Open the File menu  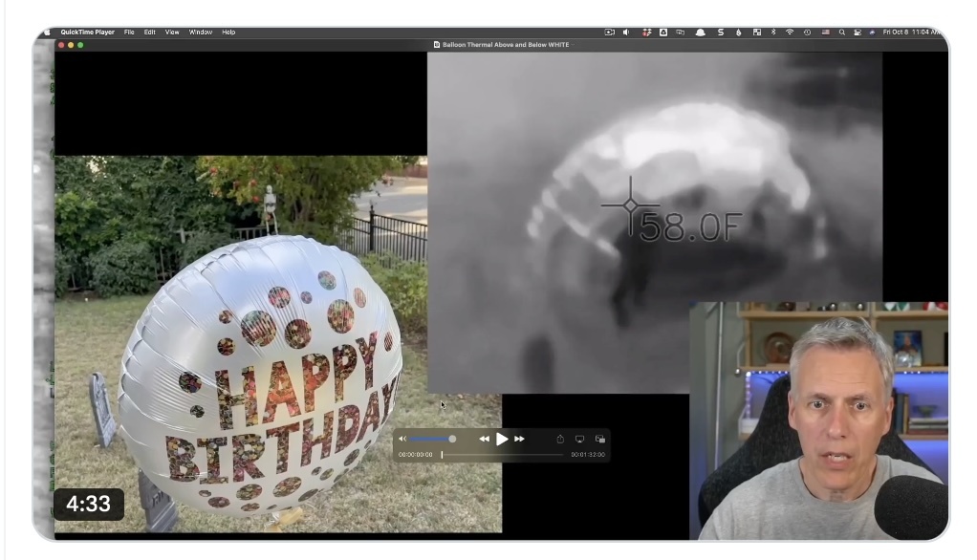129,32
